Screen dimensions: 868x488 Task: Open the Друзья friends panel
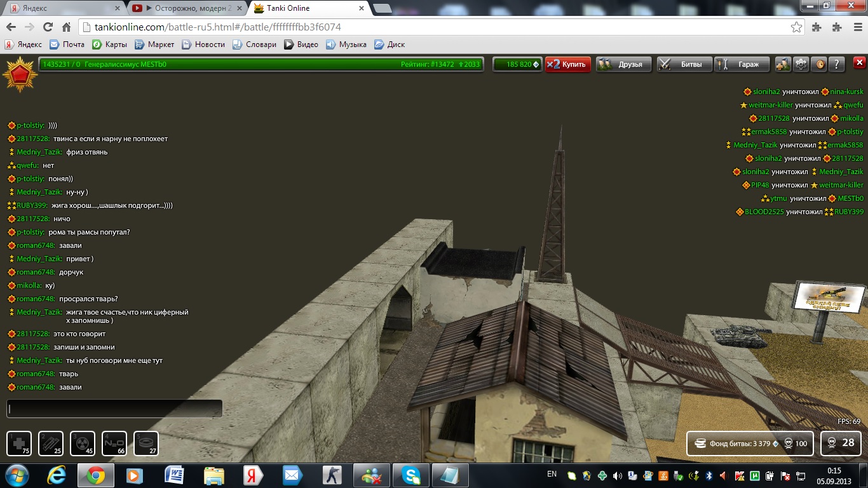pos(623,64)
